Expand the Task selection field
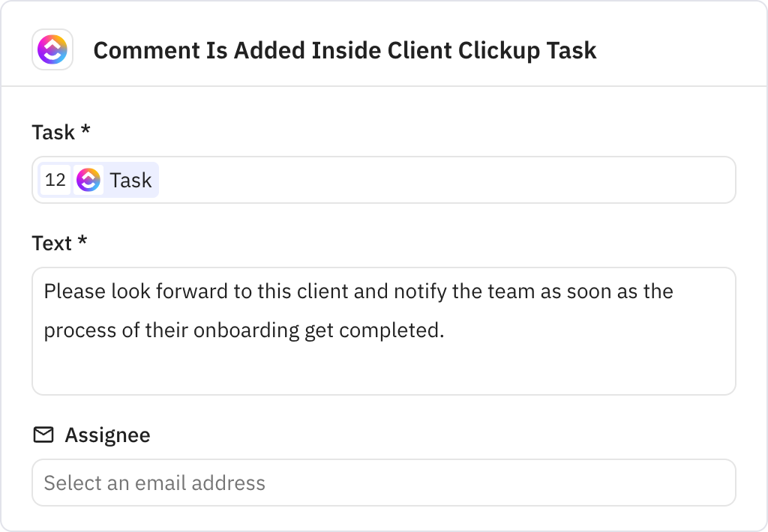 tap(384, 180)
